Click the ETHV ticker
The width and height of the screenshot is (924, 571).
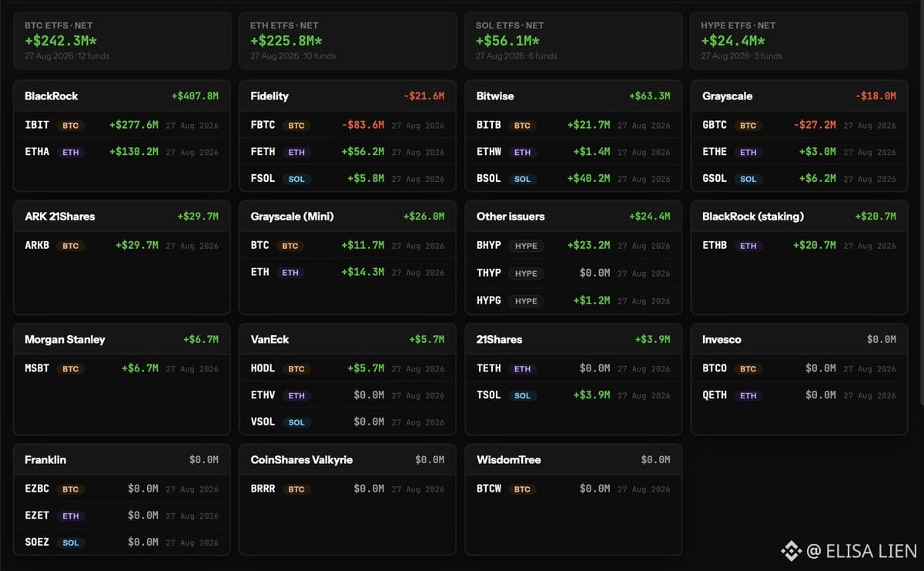(263, 395)
